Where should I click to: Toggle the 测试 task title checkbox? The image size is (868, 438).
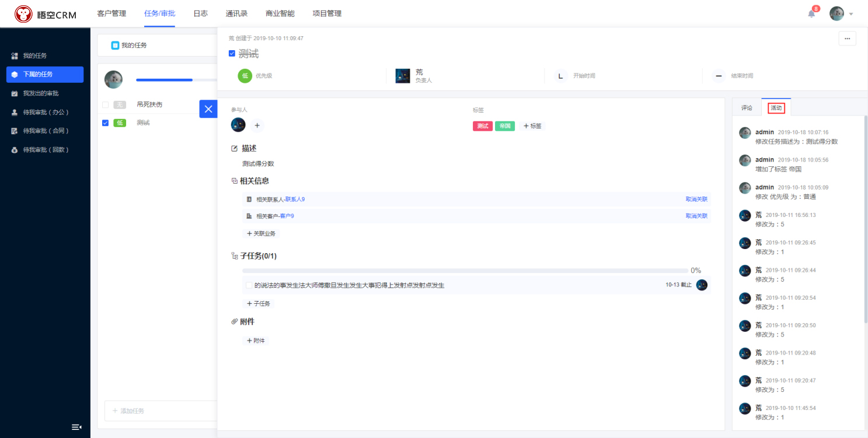tap(232, 54)
